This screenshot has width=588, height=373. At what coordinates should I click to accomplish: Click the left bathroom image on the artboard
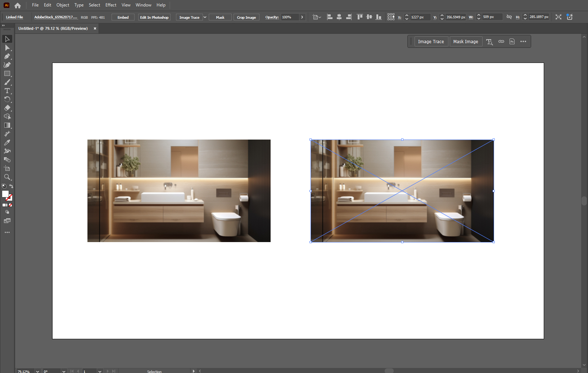179,191
